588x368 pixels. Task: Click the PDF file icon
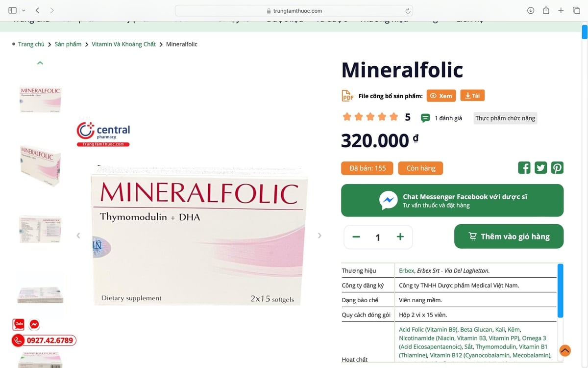347,96
